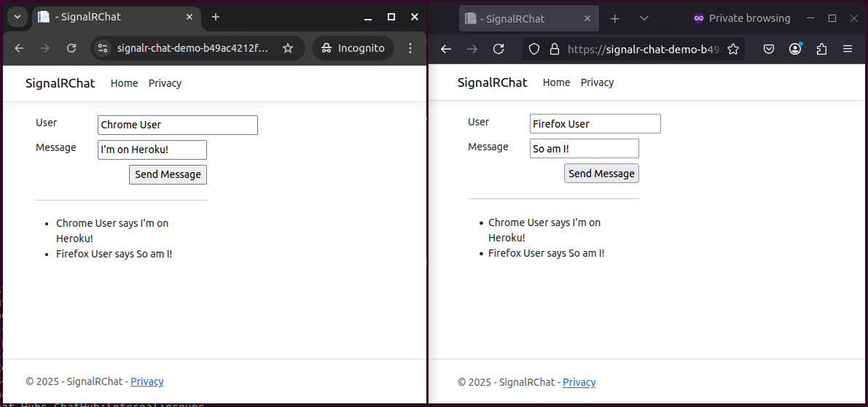The height and width of the screenshot is (407, 868).
Task: Close the SignalRChat tab in Chrome
Action: pyautogui.click(x=189, y=17)
